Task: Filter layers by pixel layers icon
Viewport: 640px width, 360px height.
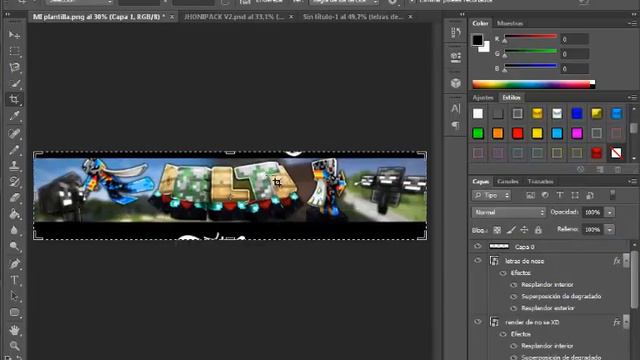Action: pos(530,196)
